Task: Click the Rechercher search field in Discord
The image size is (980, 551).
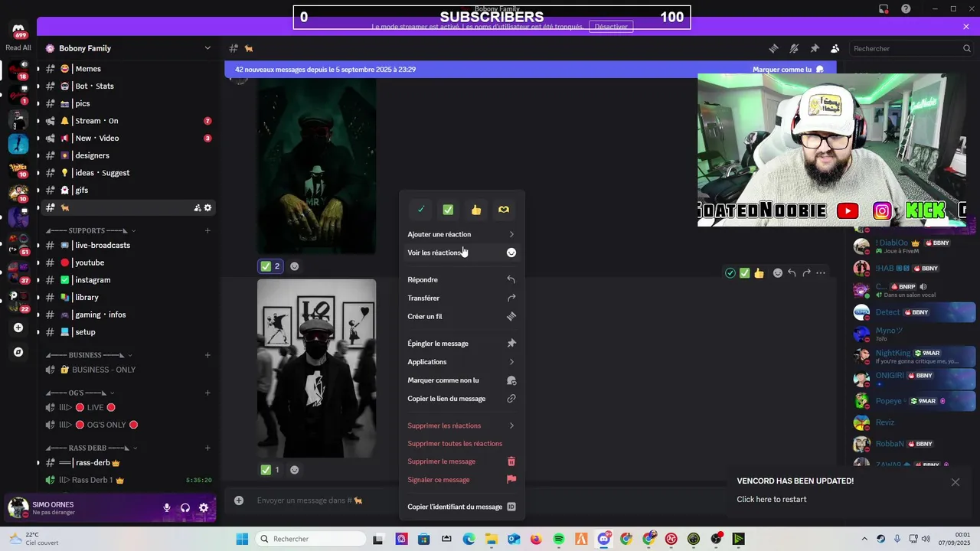Action: click(x=911, y=48)
